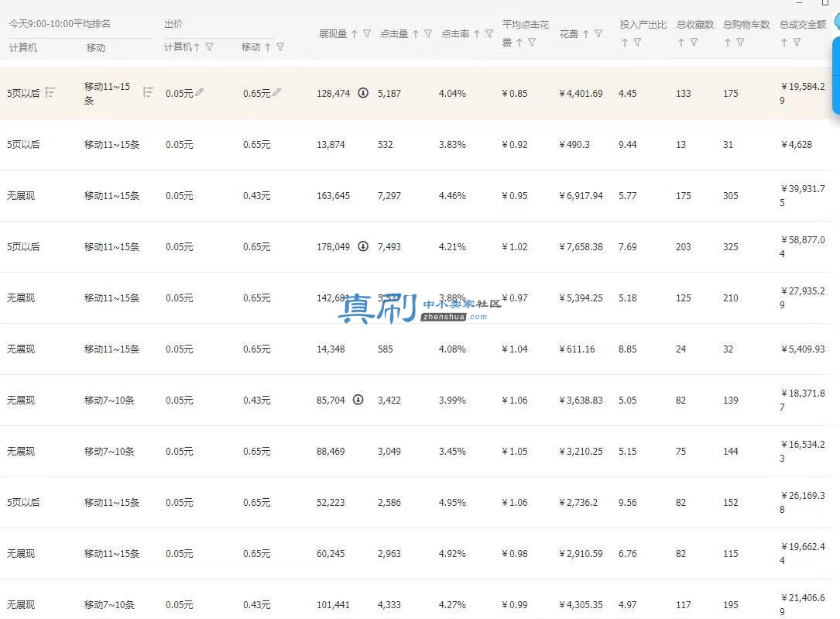Screen dimensions: 840x619
Task: Filter the 点击率 column via funnel icon
Action: (x=489, y=34)
